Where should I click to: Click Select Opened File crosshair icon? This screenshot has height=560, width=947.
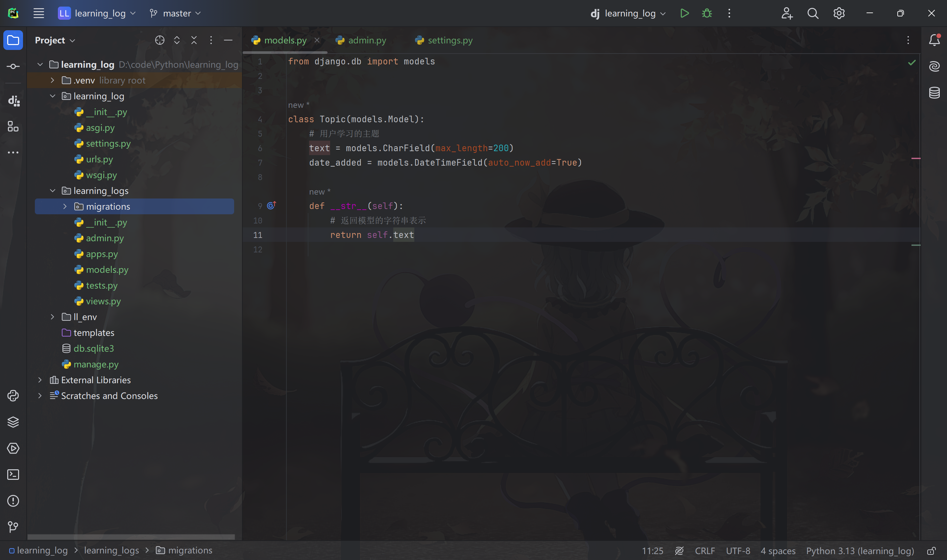coord(160,40)
